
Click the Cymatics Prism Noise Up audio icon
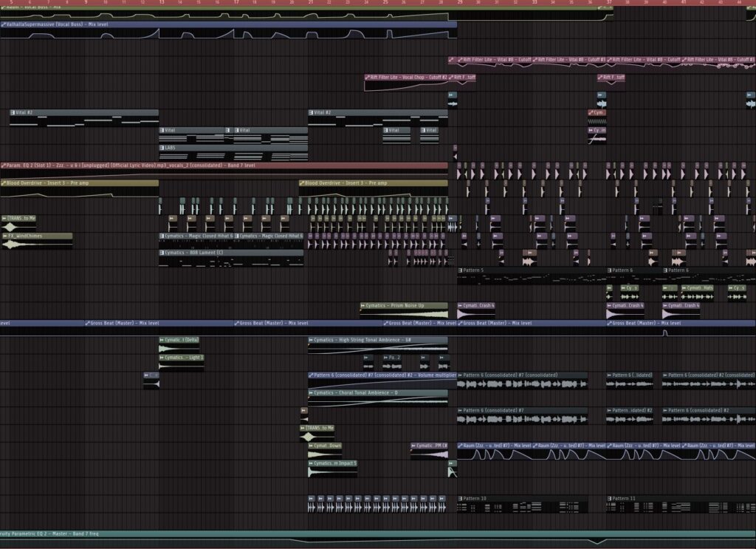pyautogui.click(x=363, y=305)
